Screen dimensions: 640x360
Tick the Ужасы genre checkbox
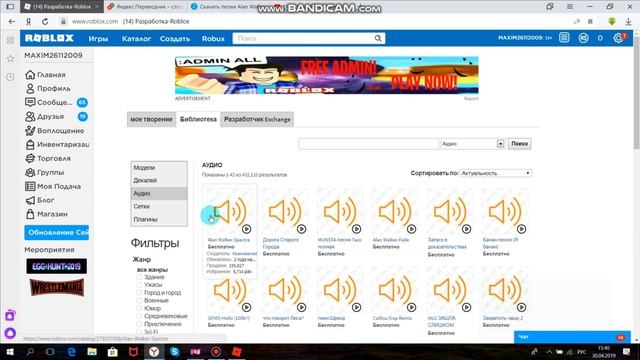(x=139, y=285)
